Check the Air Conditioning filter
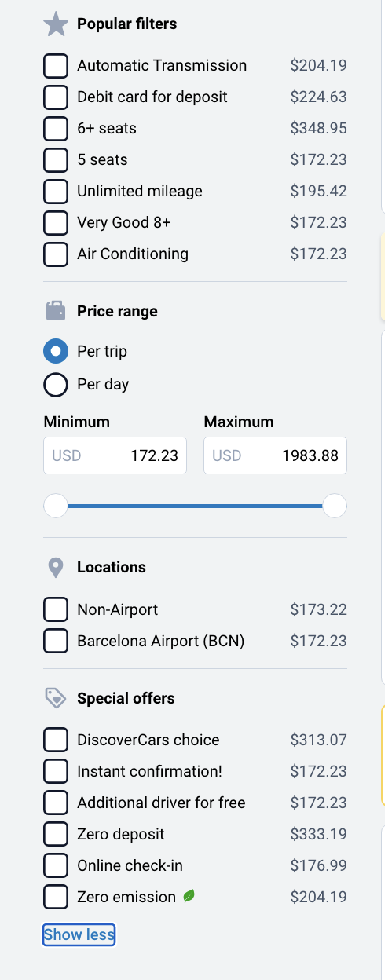This screenshot has width=385, height=980. tap(56, 254)
